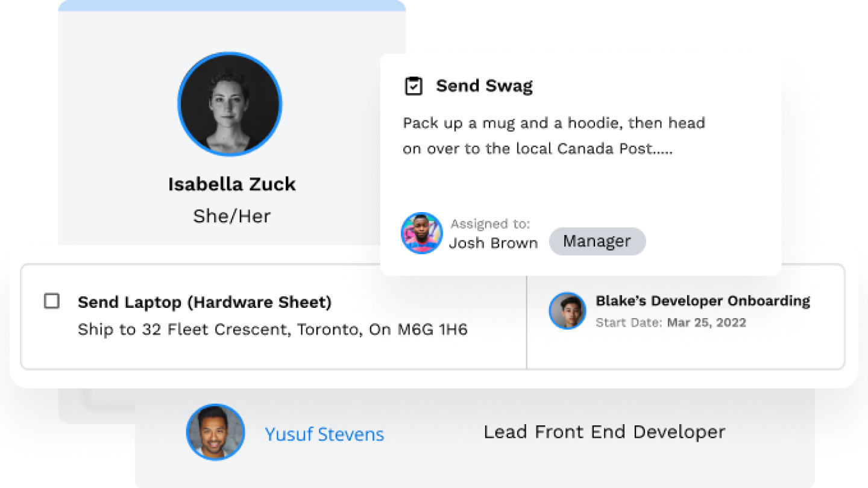Check the Send Laptop task checkbox
Screen dimensions: 868x488
click(52, 301)
